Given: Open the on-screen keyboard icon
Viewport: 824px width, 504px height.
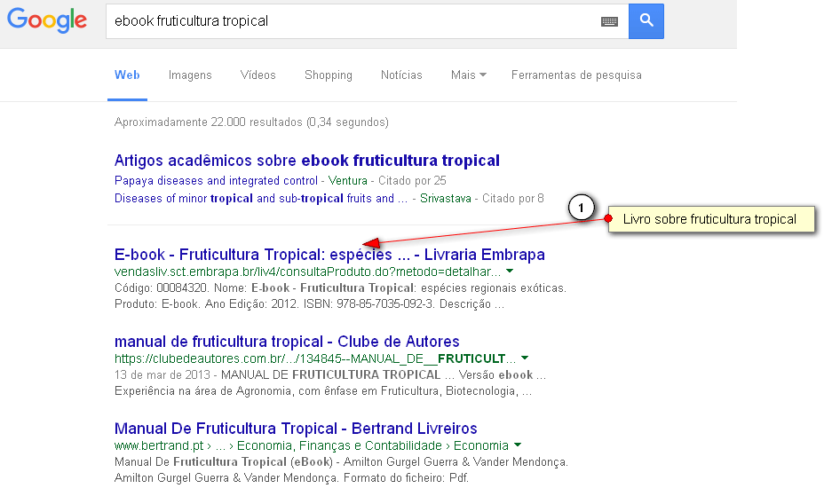Looking at the screenshot, I should [x=609, y=21].
